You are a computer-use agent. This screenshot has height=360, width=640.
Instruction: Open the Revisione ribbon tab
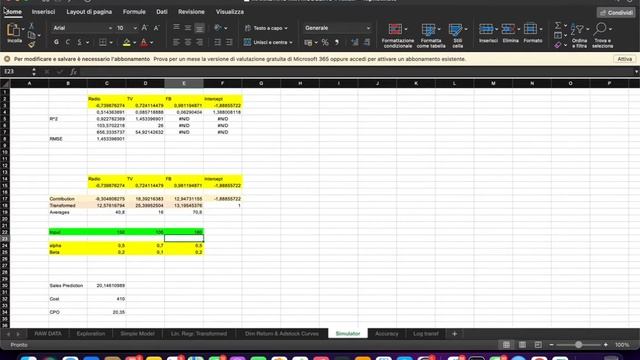(191, 12)
